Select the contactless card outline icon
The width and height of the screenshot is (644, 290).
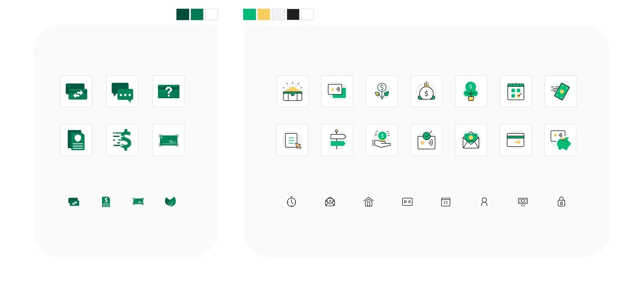click(x=407, y=202)
